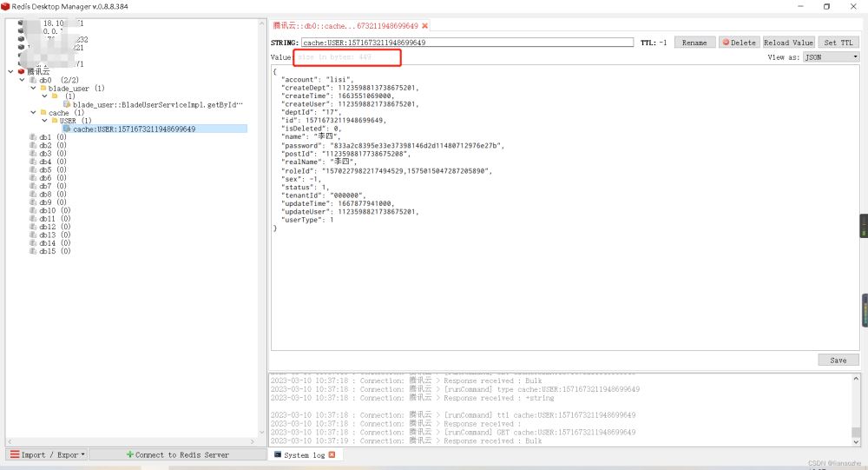This screenshot has width=868, height=470.
Task: Click the key name input field
Action: [x=466, y=43]
